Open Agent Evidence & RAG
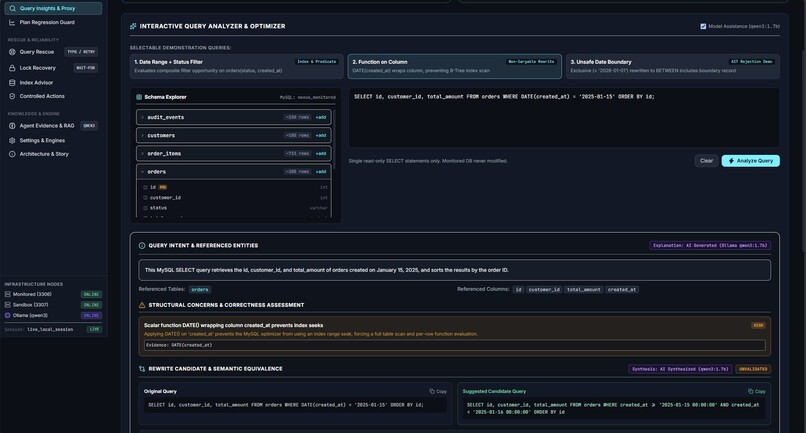The width and height of the screenshot is (806, 433). 53,125
